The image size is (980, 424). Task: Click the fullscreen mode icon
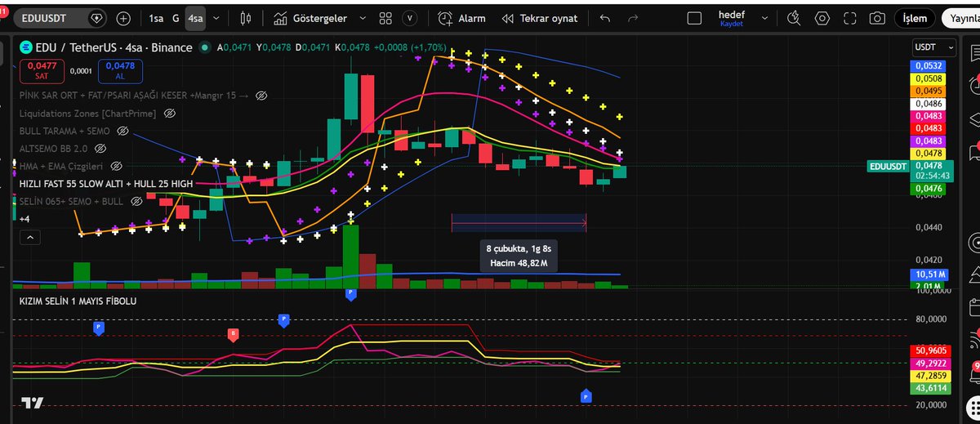(849, 18)
